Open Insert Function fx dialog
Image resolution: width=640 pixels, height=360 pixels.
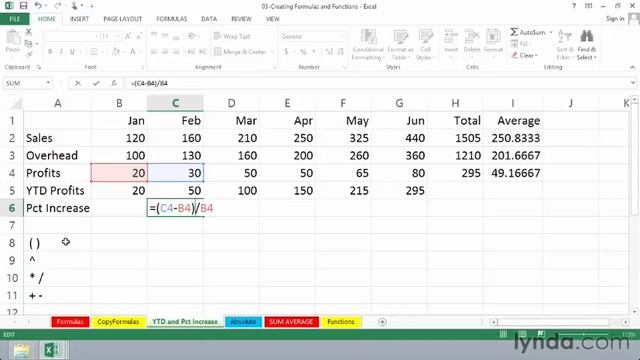(x=114, y=83)
